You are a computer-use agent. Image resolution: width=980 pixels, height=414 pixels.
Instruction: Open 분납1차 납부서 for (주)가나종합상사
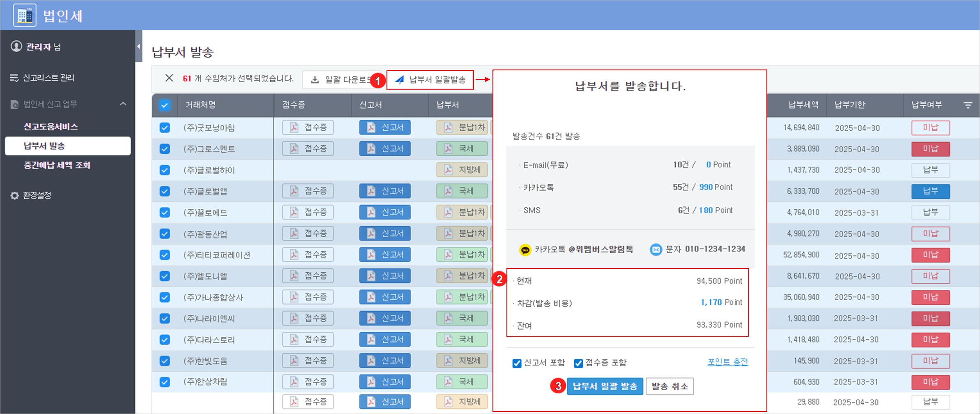462,297
